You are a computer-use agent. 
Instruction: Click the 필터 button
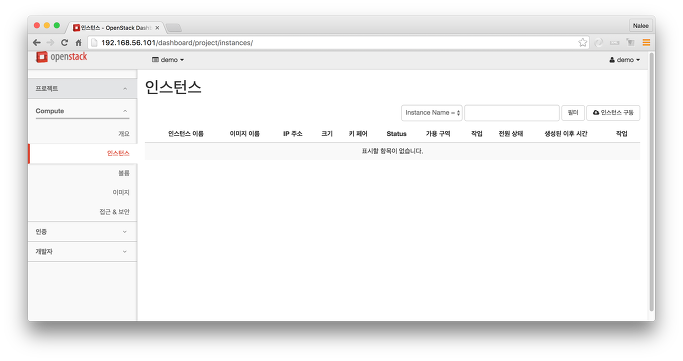pyautogui.click(x=573, y=113)
